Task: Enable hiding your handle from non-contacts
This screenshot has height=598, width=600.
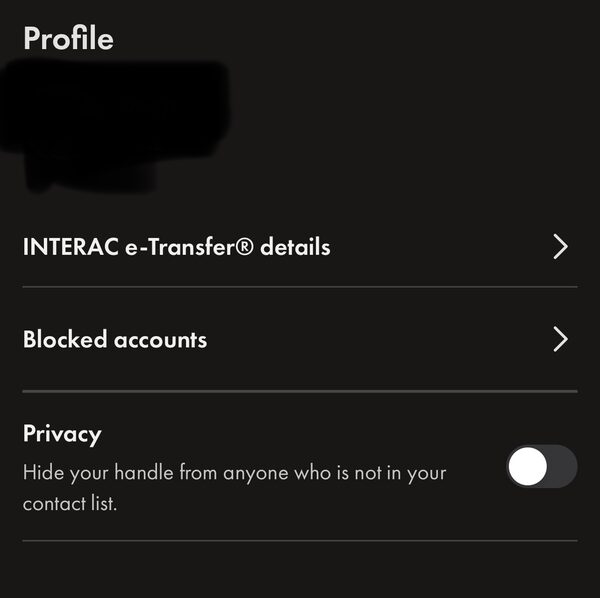Action: click(541, 466)
